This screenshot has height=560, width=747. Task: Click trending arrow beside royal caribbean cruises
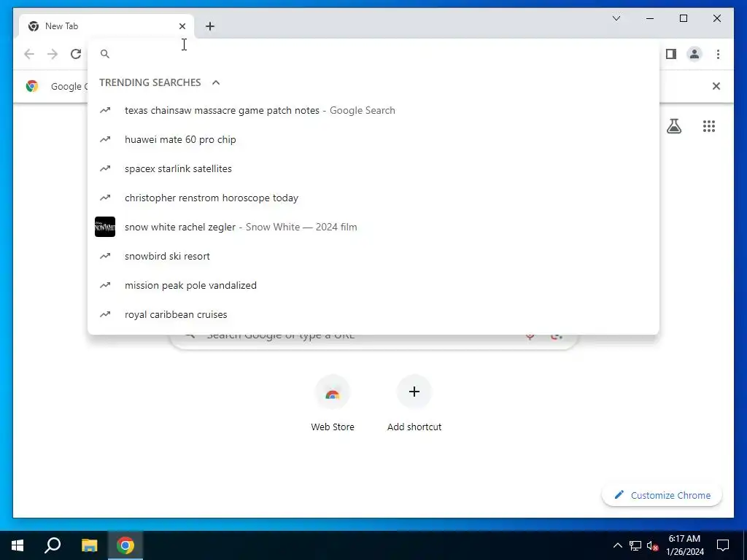click(105, 314)
